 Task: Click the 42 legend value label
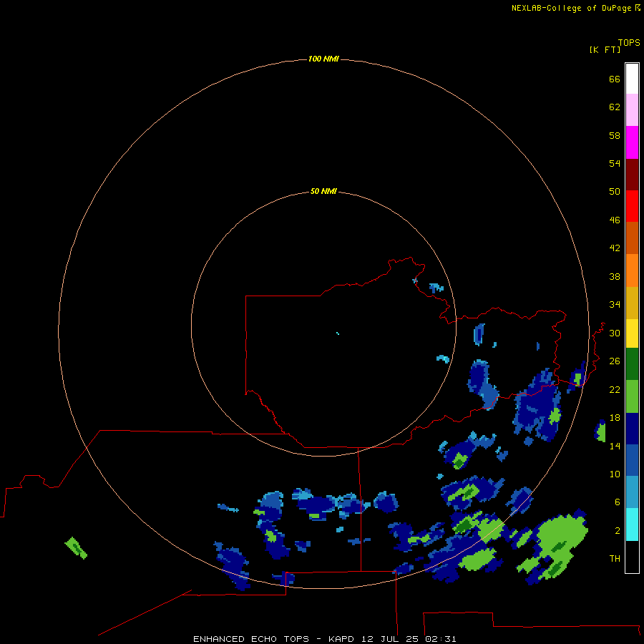[x=615, y=248]
